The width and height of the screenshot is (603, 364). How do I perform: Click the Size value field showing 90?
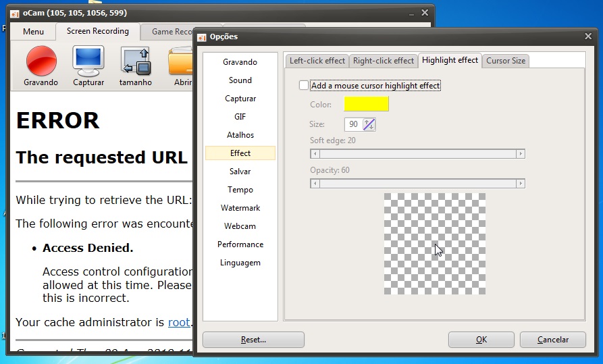(353, 124)
